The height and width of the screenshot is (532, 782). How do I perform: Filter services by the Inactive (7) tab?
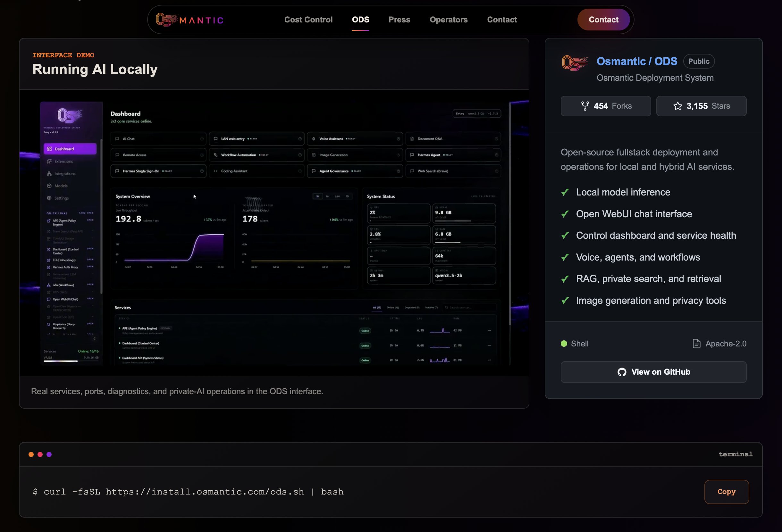pyautogui.click(x=431, y=307)
